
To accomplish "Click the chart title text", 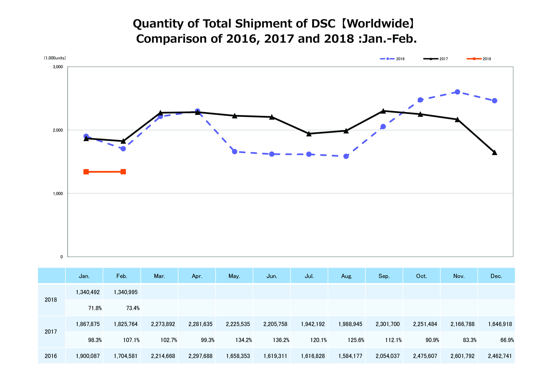I will click(x=276, y=31).
